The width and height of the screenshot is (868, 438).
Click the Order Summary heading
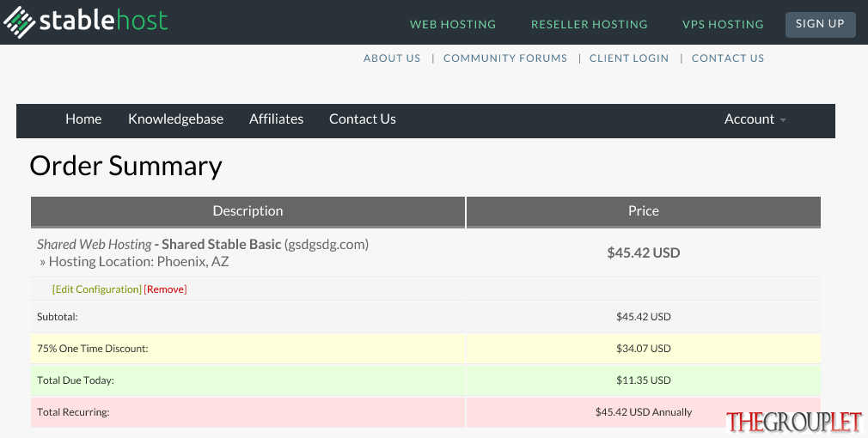125,166
